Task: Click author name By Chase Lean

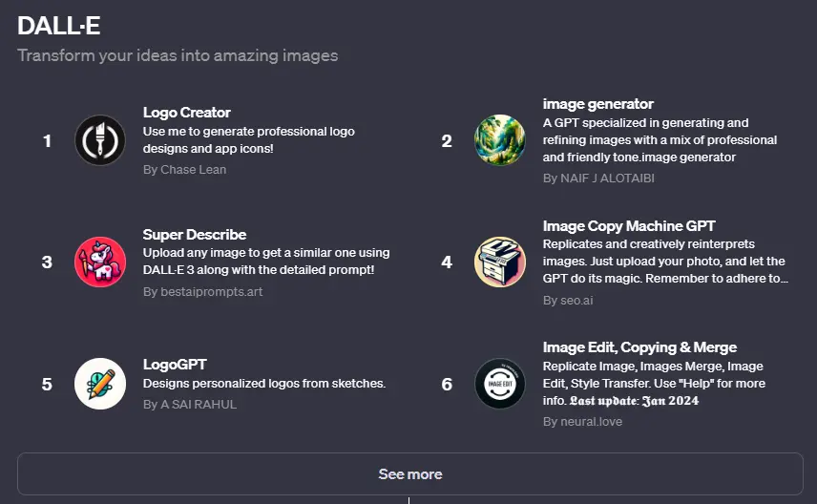Action: pos(185,169)
